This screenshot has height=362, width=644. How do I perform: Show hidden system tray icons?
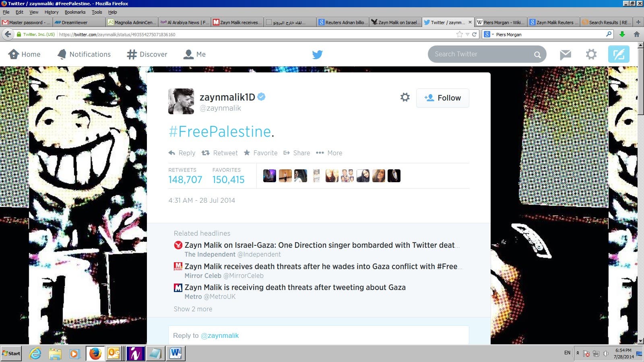(x=578, y=353)
